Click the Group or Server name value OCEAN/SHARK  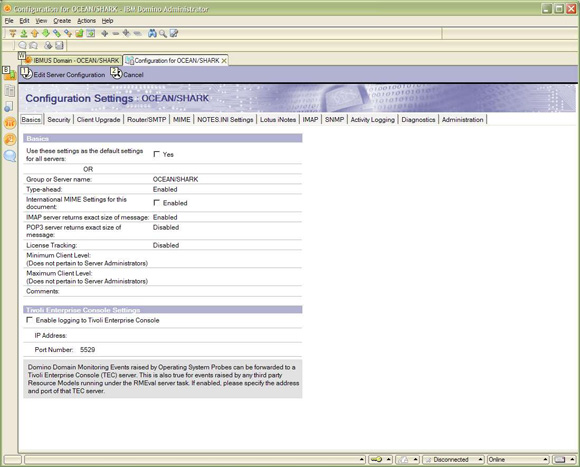point(175,179)
